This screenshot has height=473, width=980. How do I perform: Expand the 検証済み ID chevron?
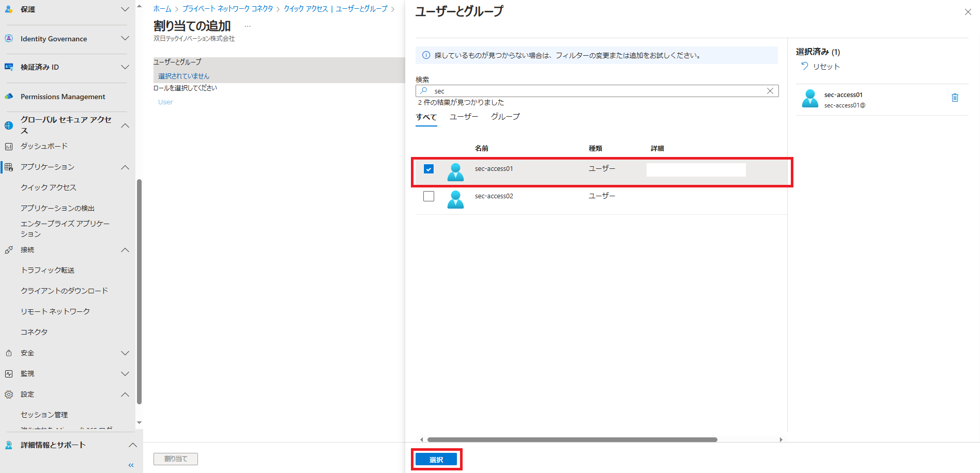point(125,67)
